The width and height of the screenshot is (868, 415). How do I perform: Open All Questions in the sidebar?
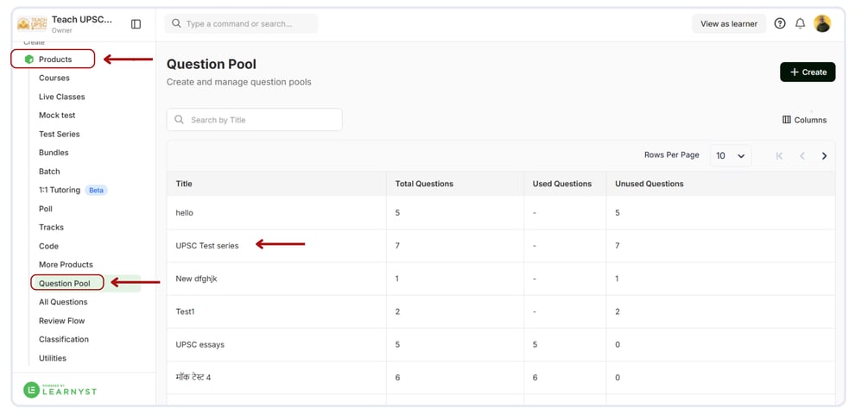pos(63,302)
